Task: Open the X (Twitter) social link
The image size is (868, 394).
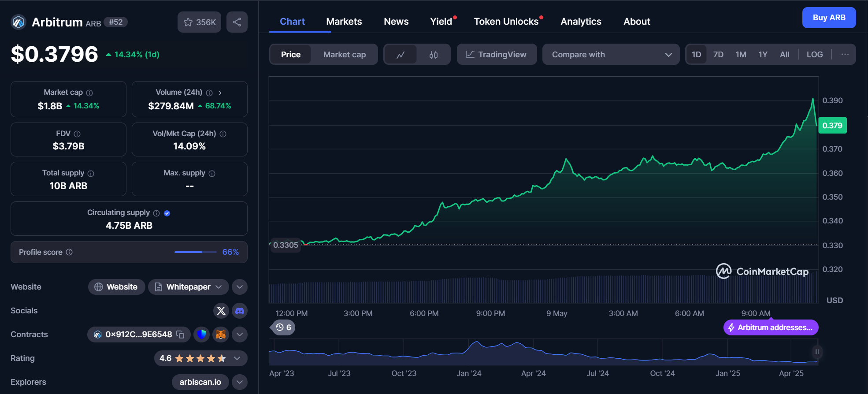Action: coord(221,311)
